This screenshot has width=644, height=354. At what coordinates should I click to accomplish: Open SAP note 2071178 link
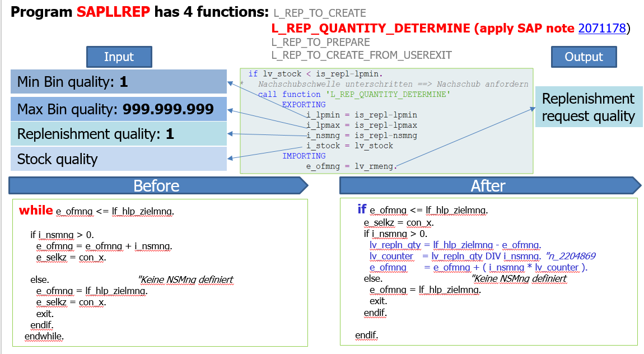601,29
